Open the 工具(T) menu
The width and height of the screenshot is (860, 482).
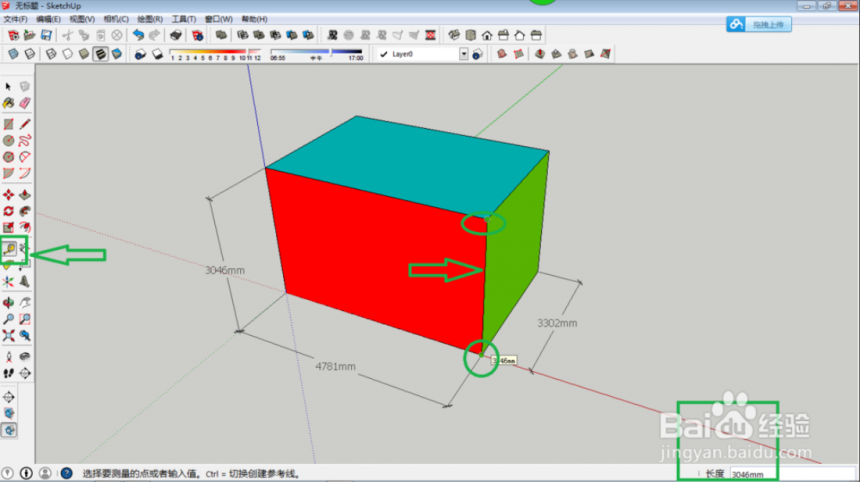tap(184, 19)
